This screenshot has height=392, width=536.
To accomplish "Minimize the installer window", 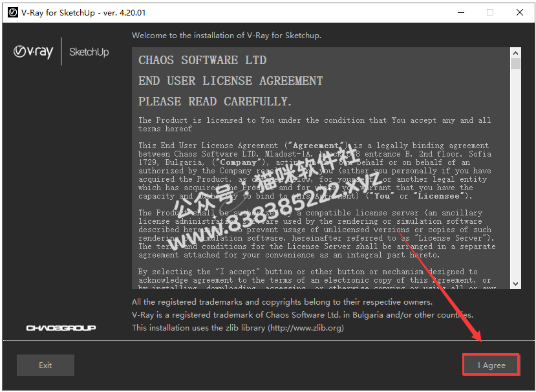I will pos(461,13).
